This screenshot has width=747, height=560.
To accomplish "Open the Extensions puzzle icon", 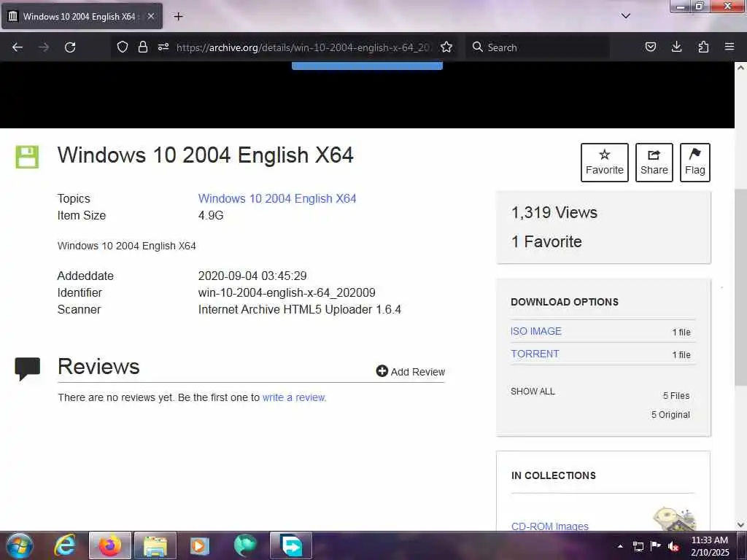I will point(703,47).
